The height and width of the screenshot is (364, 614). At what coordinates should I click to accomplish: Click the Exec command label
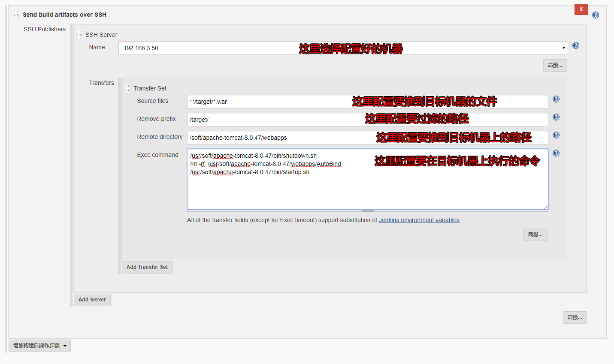[157, 155]
